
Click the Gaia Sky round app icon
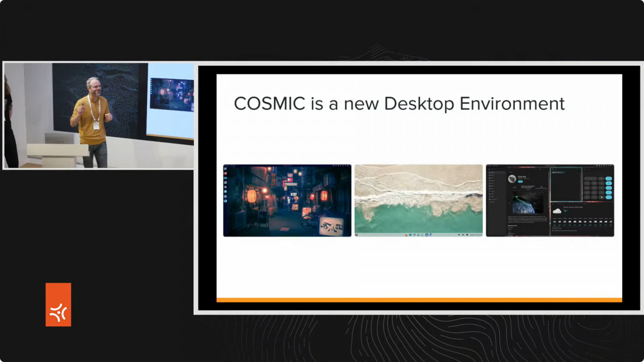pyautogui.click(x=512, y=179)
